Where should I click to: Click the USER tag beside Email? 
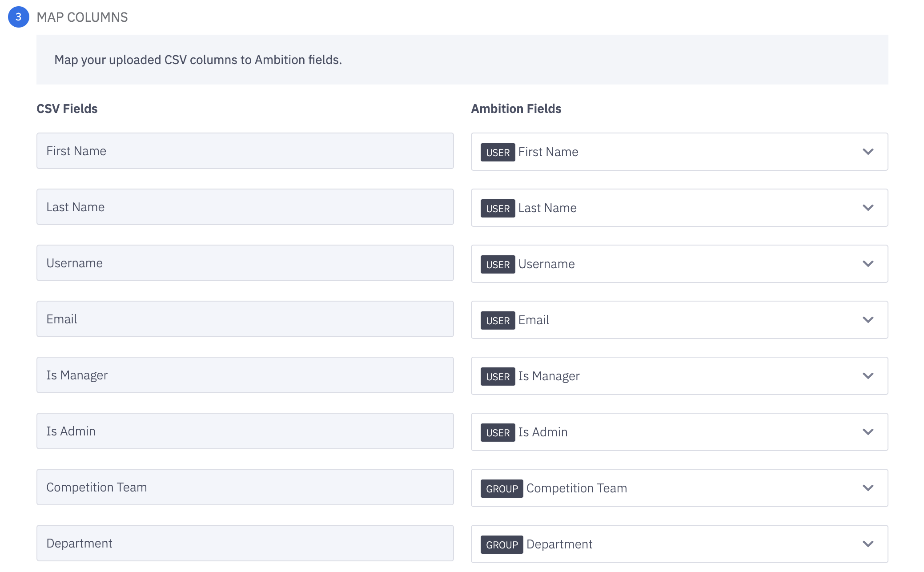coord(498,321)
